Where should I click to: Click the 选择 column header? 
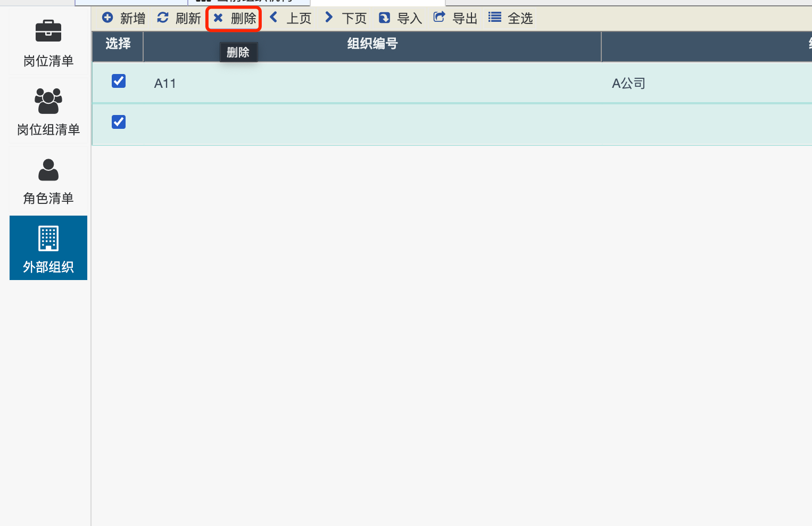[x=118, y=44]
